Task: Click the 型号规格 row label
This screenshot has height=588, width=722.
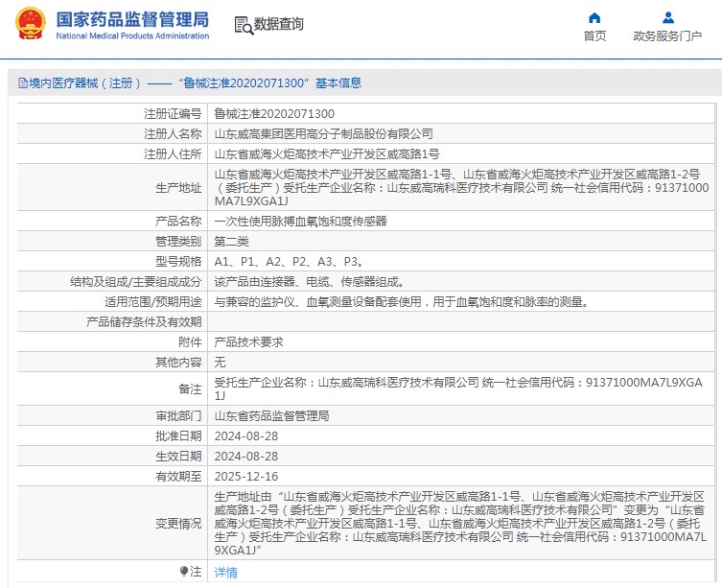Action: point(178,262)
